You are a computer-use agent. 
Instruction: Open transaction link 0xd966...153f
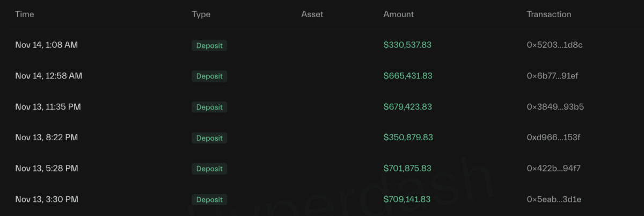553,138
